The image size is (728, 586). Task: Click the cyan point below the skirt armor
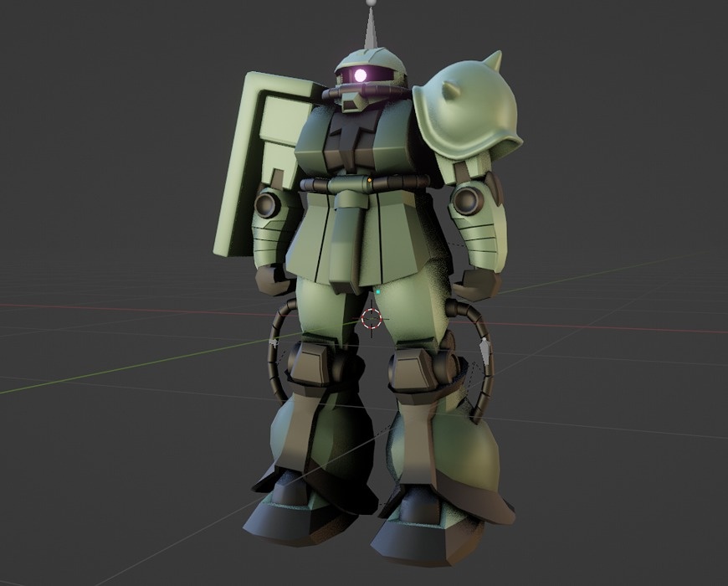pos(378,292)
